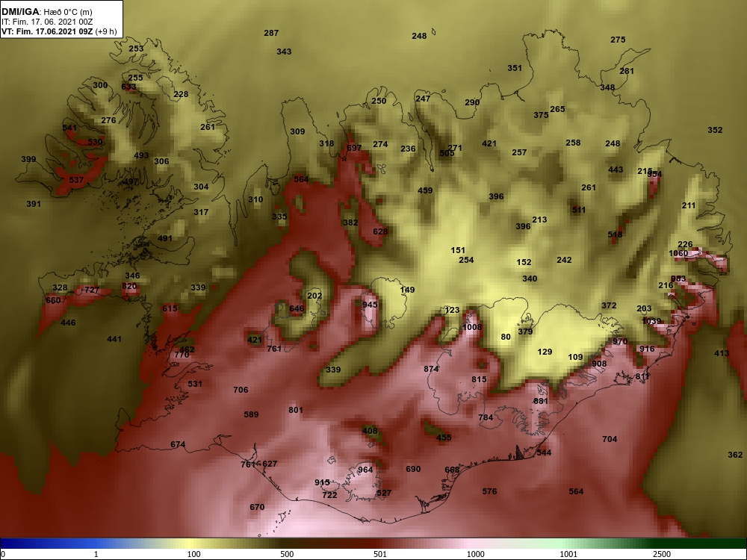The image size is (747, 560).
Task: Click the map value 727
Action: (92, 290)
